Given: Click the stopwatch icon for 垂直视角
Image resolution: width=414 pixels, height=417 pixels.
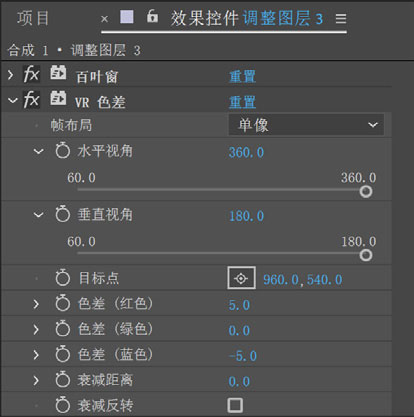Looking at the screenshot, I should click(x=63, y=214).
